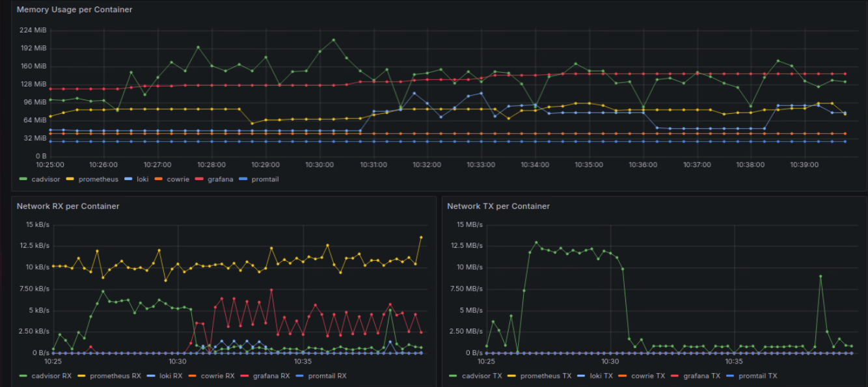Select the 10:31:00 time axis label

coord(373,165)
